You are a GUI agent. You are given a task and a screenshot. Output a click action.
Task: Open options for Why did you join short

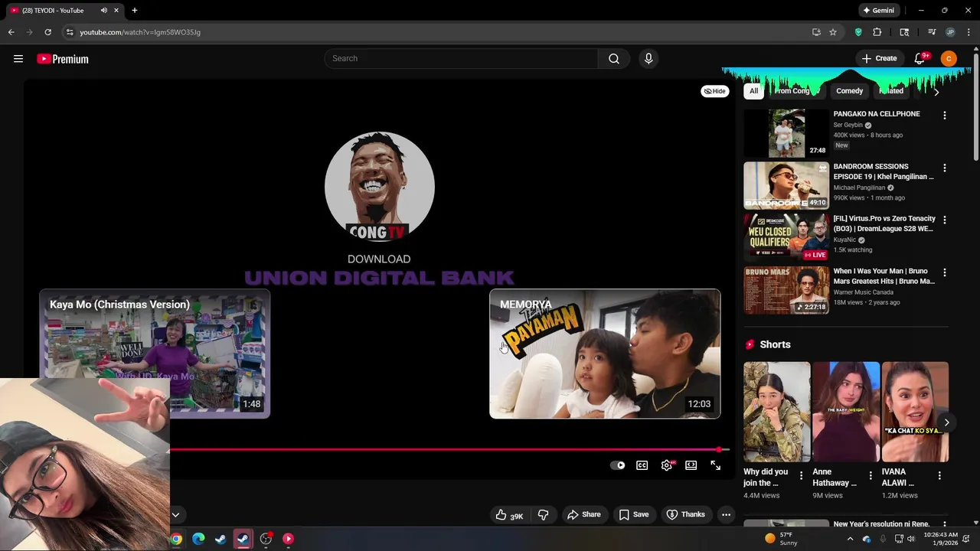(x=802, y=475)
